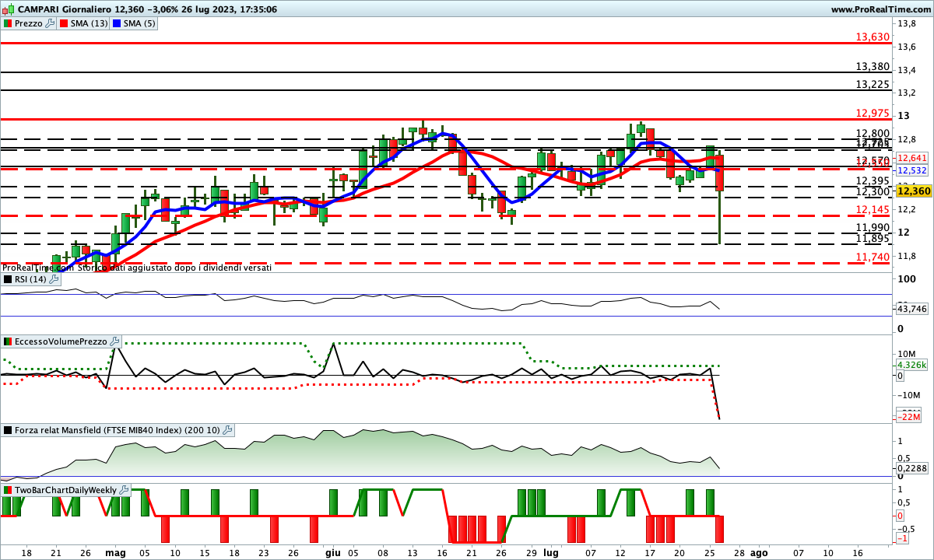
Task: Click the Prezzo red-green legend icon
Action: click(x=8, y=23)
